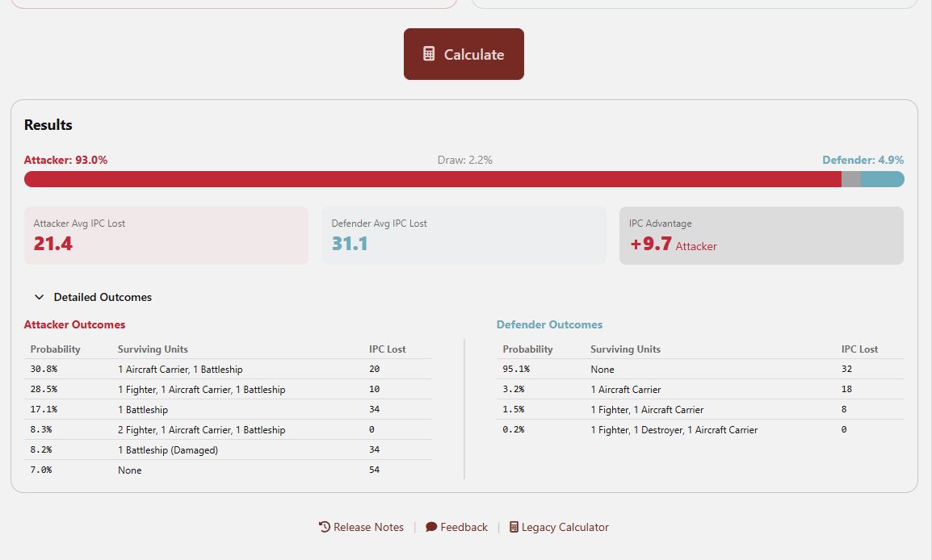Click attacker row with 30.8% probability
Viewport: 932px width, 560px height.
pos(228,370)
